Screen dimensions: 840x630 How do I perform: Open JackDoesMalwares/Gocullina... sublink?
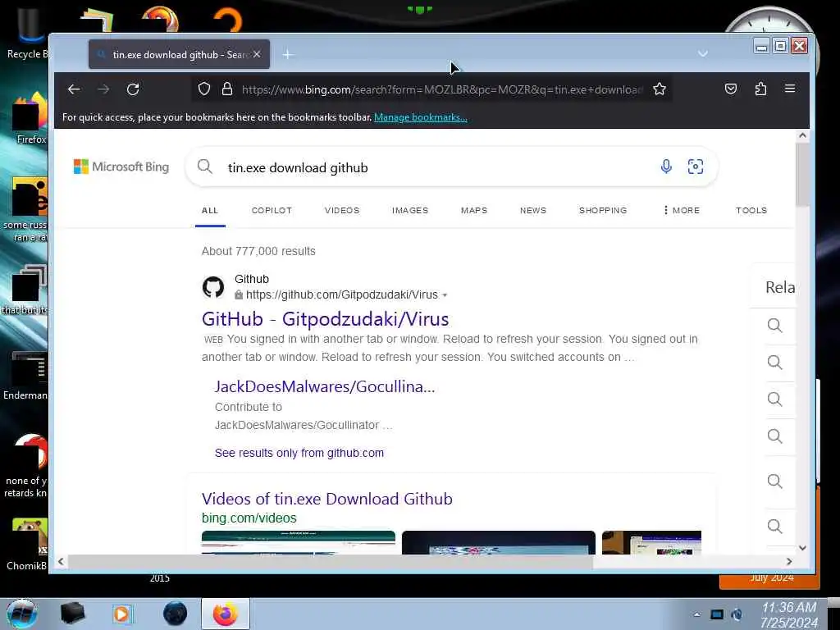pyautogui.click(x=325, y=386)
